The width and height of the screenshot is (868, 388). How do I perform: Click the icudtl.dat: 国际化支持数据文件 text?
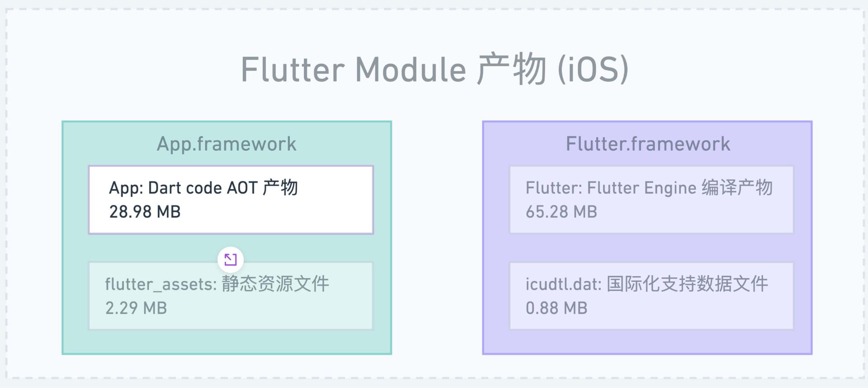click(646, 284)
